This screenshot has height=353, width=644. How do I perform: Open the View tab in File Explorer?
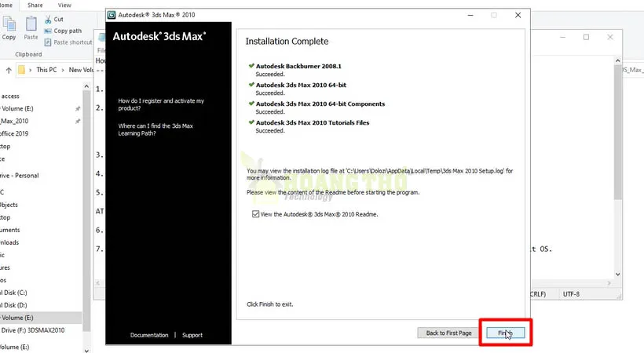pos(64,5)
